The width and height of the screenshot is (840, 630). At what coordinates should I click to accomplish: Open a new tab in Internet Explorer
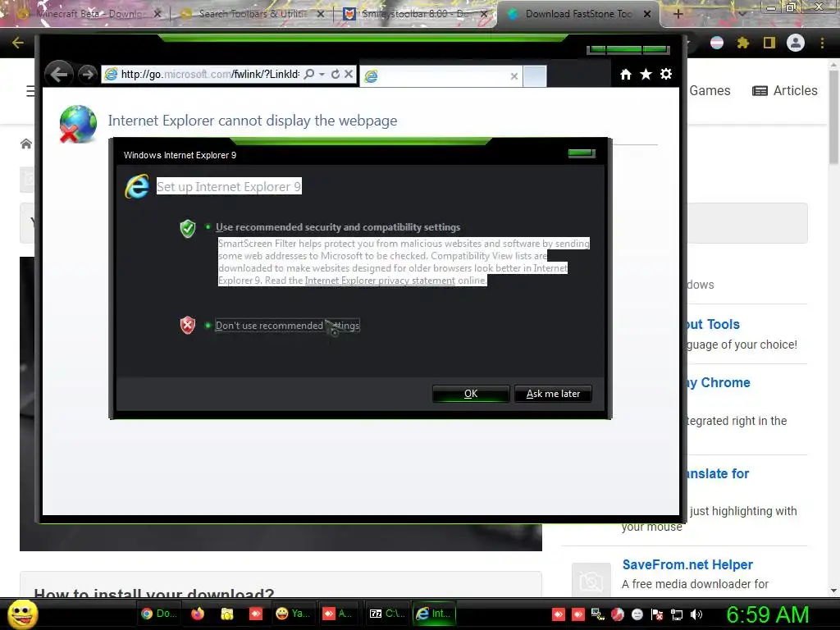(535, 76)
